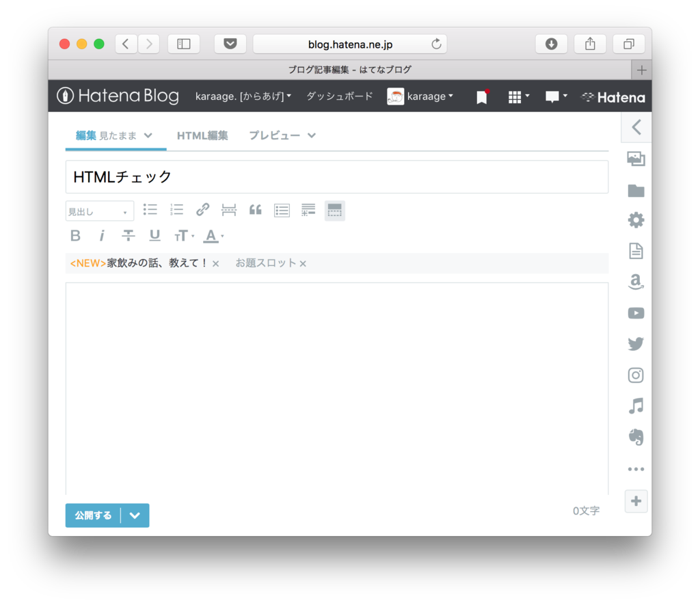700x605 pixels.
Task: Remove the お題スロット tag
Action: point(303,263)
